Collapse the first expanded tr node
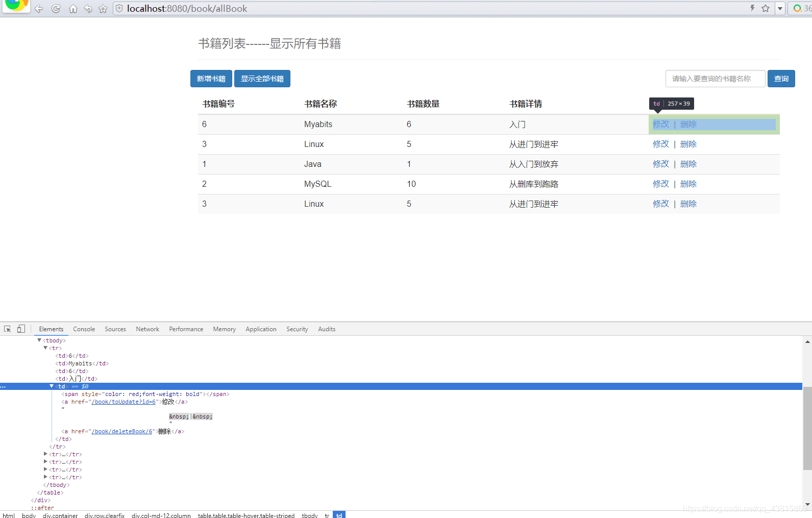Viewport: 812px width, 518px height. 45,348
